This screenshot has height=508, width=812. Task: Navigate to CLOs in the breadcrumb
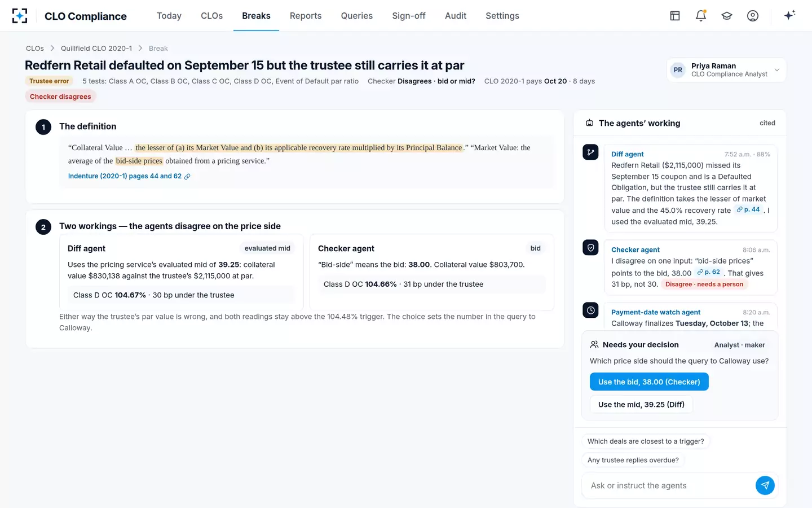click(35, 49)
